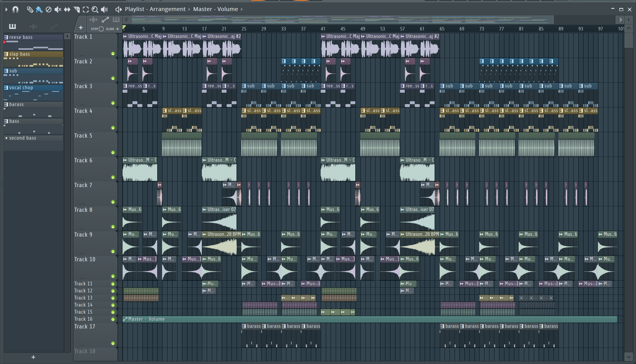The width and height of the screenshot is (636, 364).
Task: Select the Mute tool
Action: click(x=58, y=9)
